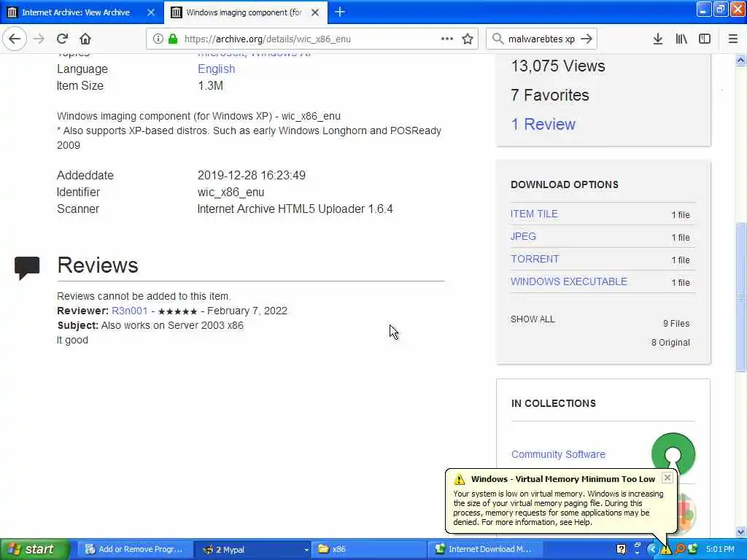Open the x86 folder taskbar item
Screen dimensions: 747x560
pos(370,549)
